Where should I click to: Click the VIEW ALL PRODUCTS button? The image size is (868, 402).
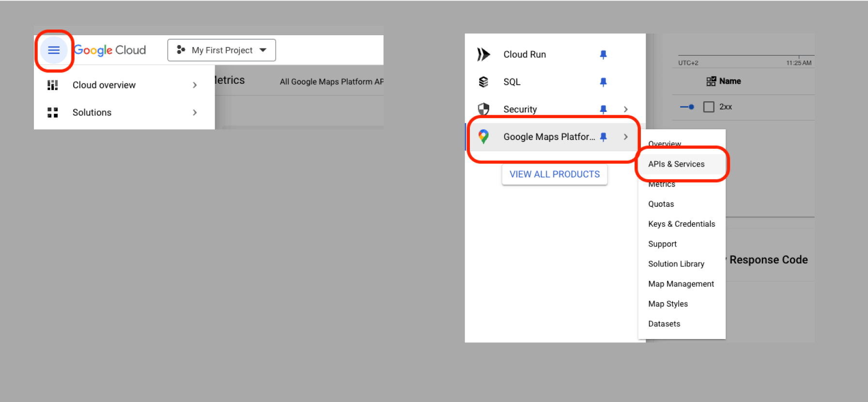555,174
